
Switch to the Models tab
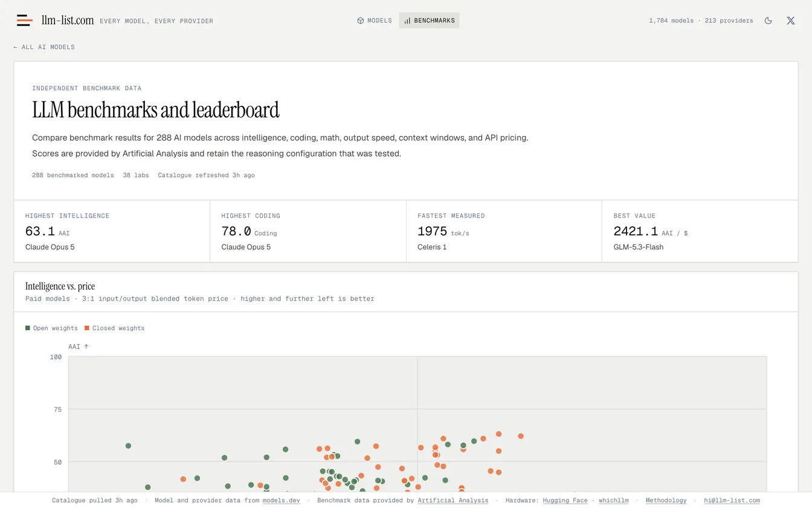click(x=375, y=21)
